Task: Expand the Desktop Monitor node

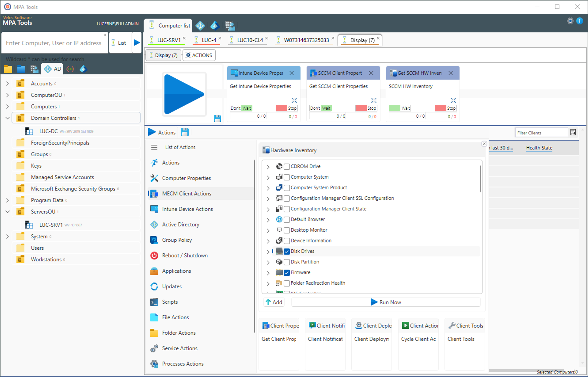Action: pyautogui.click(x=268, y=231)
